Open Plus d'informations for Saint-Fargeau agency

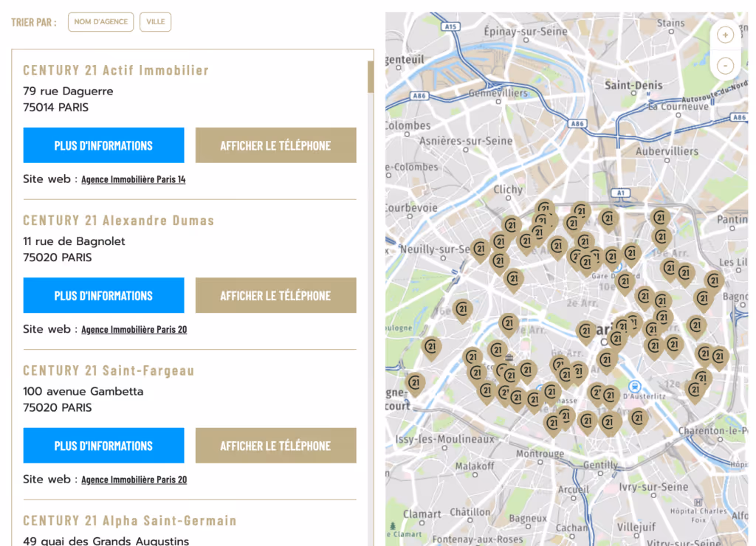(103, 445)
